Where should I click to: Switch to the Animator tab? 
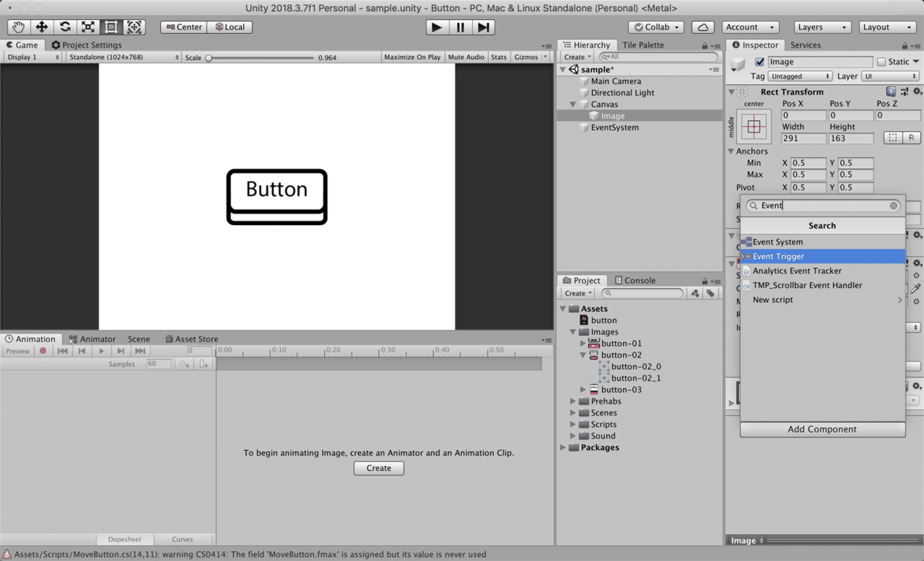(x=92, y=339)
